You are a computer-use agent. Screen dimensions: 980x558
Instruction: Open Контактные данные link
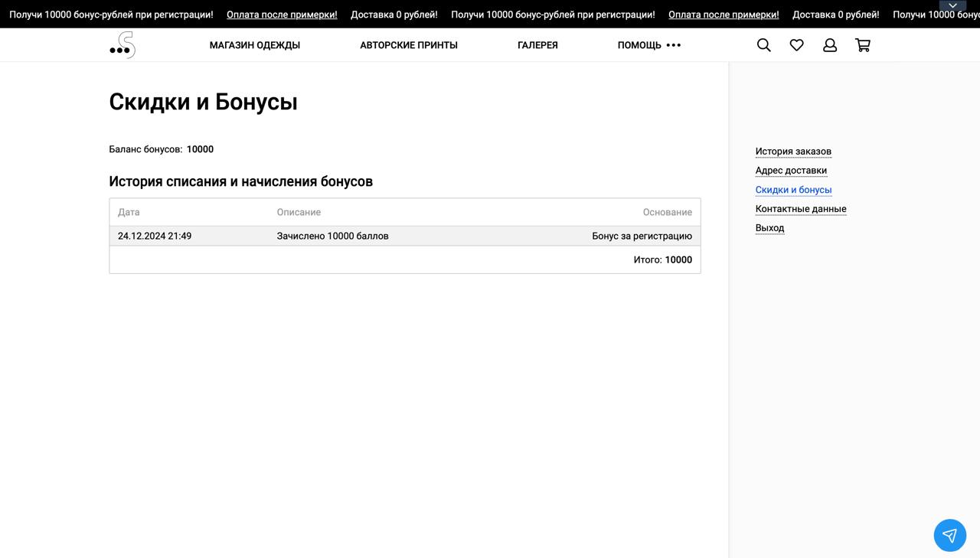pos(801,209)
